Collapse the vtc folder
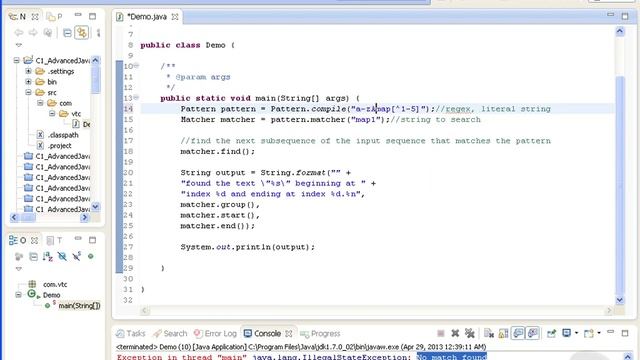This screenshot has height=360, width=640. 52,113
